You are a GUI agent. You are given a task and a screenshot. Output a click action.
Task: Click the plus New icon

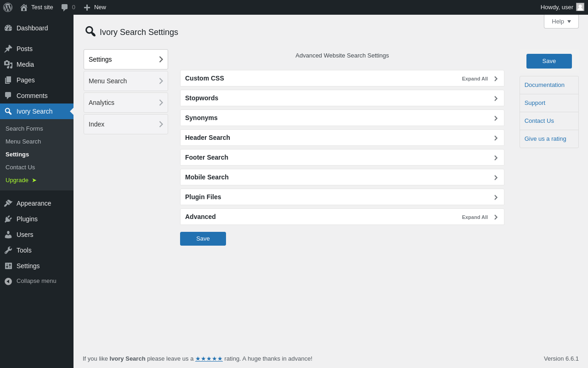coord(87,7)
